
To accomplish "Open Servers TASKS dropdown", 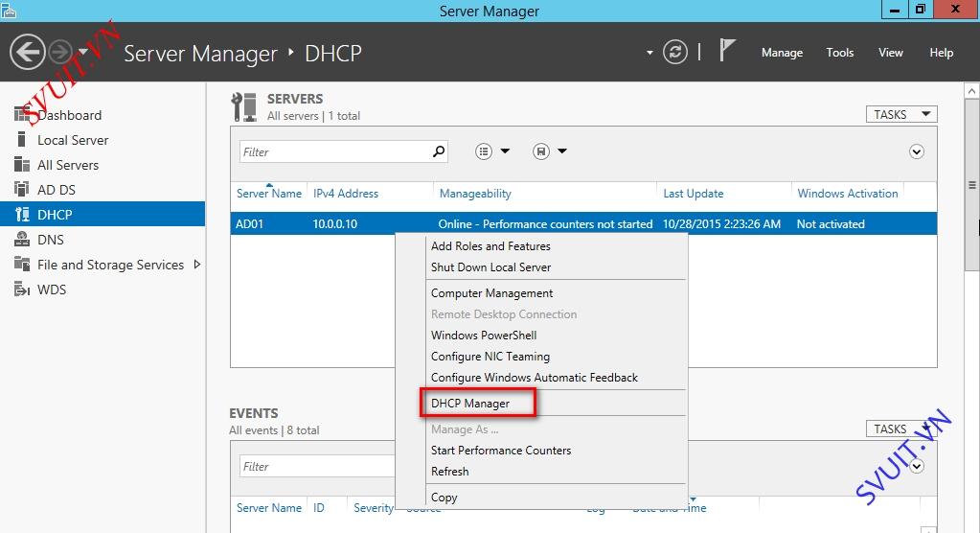I will point(901,114).
